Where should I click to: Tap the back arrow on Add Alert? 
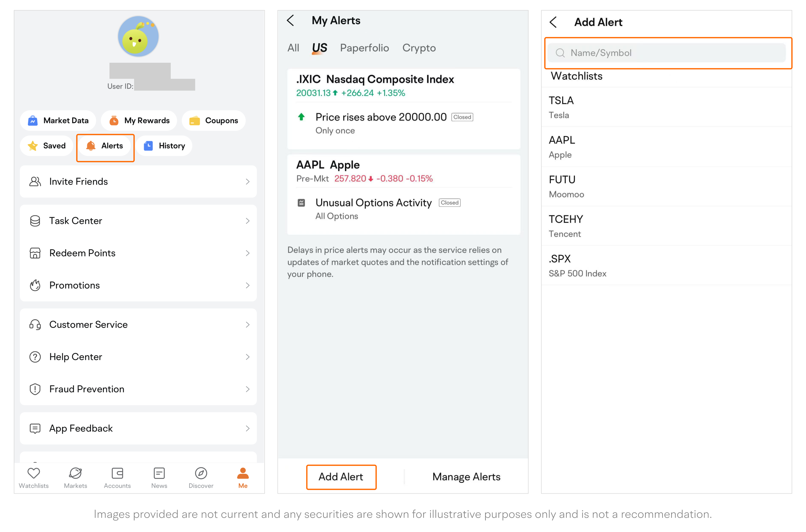click(553, 22)
